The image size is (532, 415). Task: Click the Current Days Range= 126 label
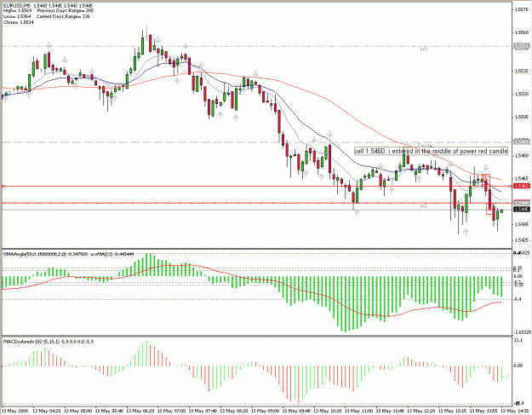64,16
